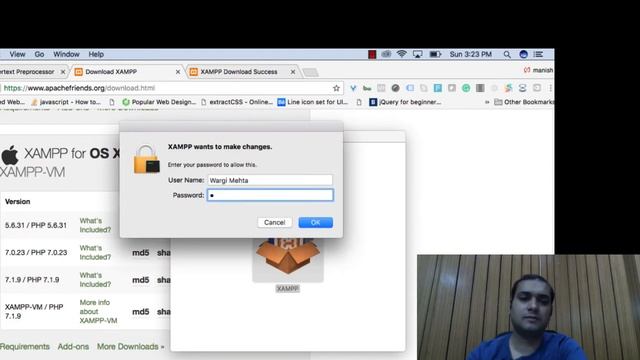Close the XAMPP Download Success tab

(x=293, y=72)
